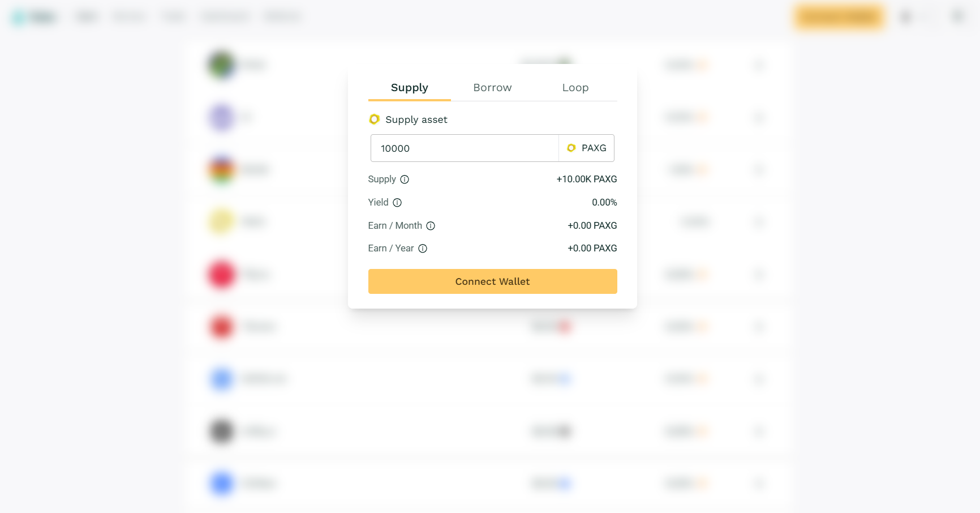The width and height of the screenshot is (980, 513).
Task: Click the Earn / Year info icon
Action: tap(423, 249)
